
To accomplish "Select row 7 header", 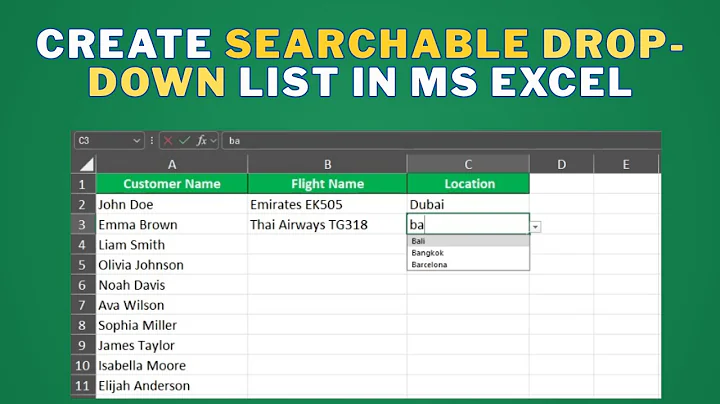I will pyautogui.click(x=83, y=305).
